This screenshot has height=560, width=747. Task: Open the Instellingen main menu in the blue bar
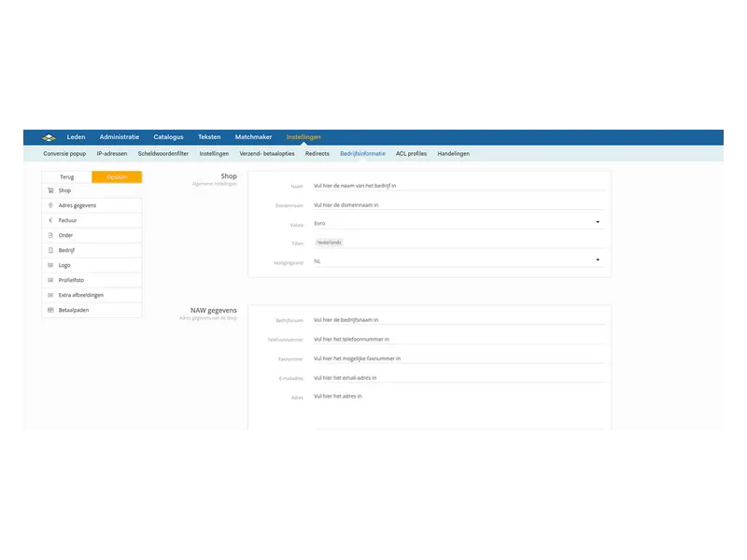pos(303,137)
